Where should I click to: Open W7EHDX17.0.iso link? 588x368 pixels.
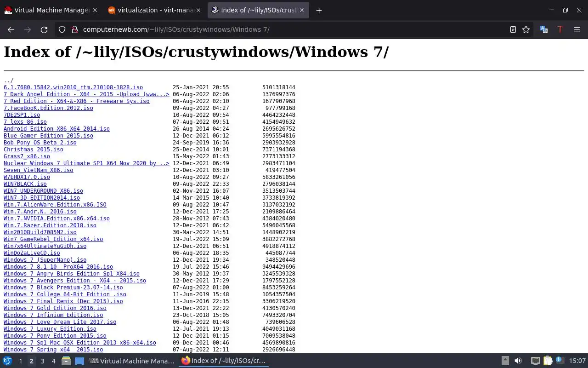27,177
